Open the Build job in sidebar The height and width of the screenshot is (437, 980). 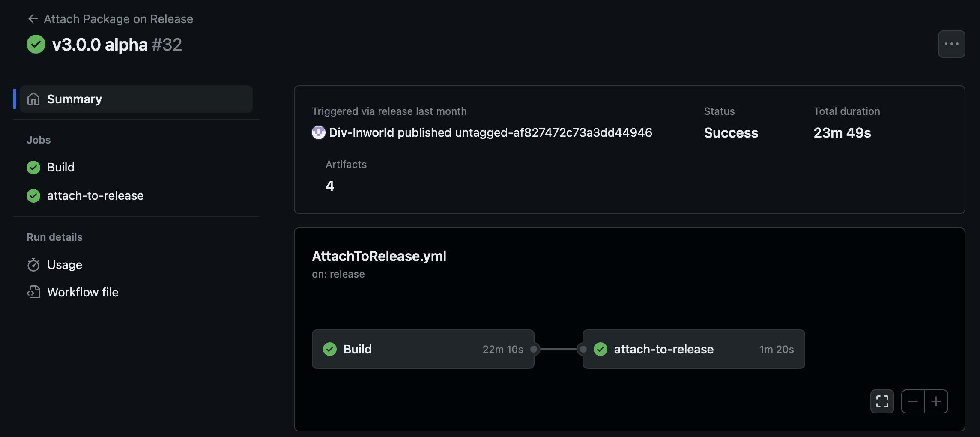61,167
